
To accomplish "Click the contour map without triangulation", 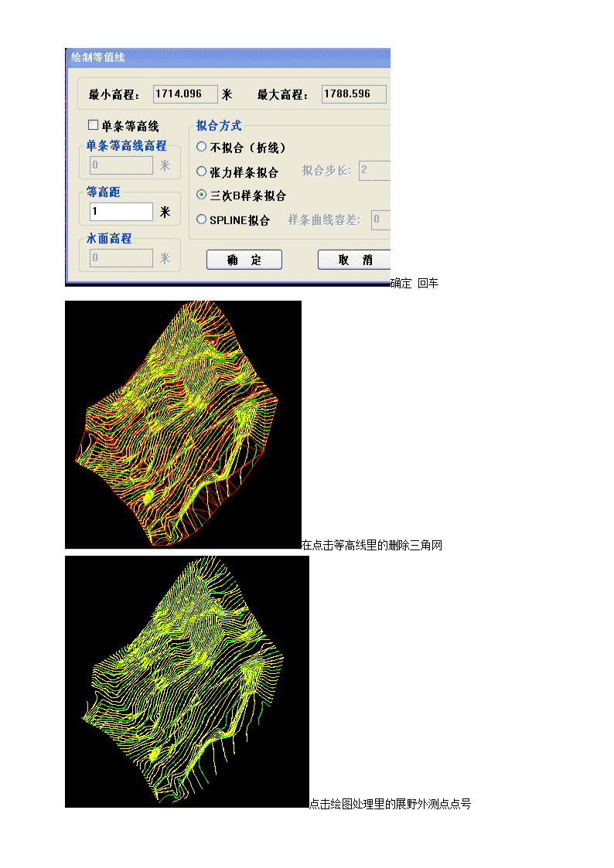I will [187, 682].
